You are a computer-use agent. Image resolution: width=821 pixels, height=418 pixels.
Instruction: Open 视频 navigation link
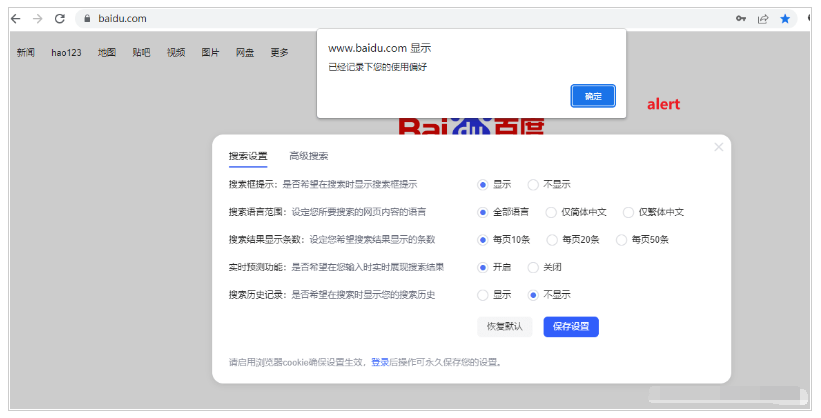pyautogui.click(x=176, y=52)
